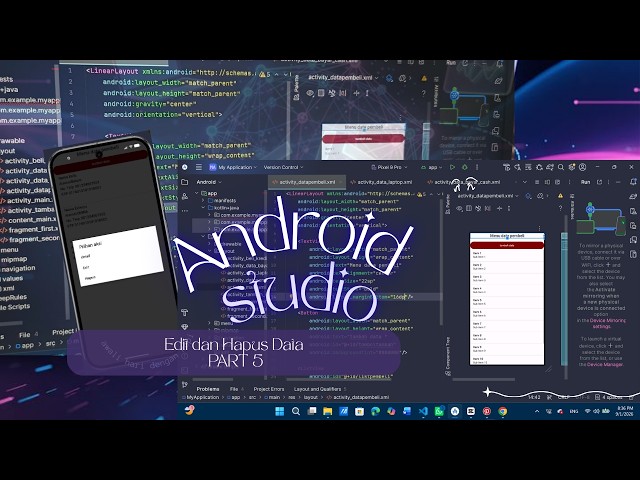Open the activity_datapembeli.xml design file dropdown
This screenshot has width=640, height=480.
487,196
